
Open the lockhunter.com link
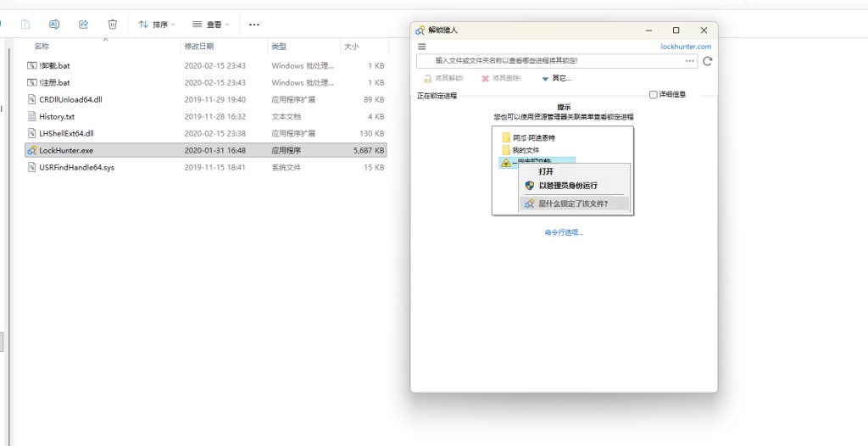point(686,47)
